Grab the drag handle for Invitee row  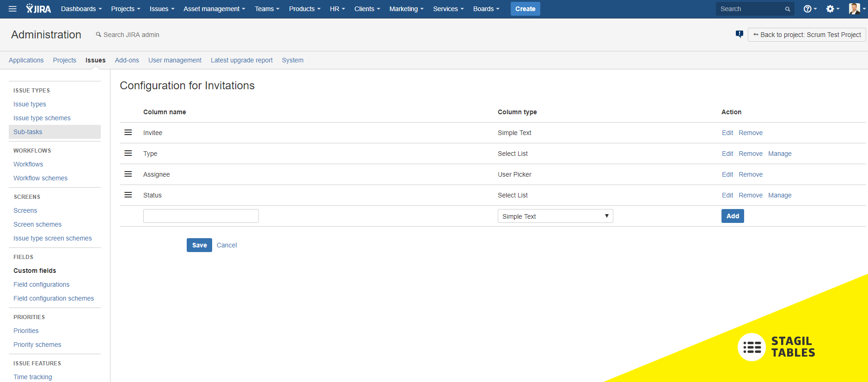tap(128, 132)
